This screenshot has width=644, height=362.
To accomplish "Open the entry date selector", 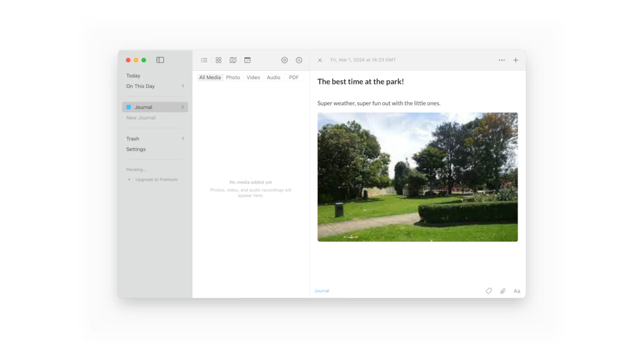I will pyautogui.click(x=363, y=60).
